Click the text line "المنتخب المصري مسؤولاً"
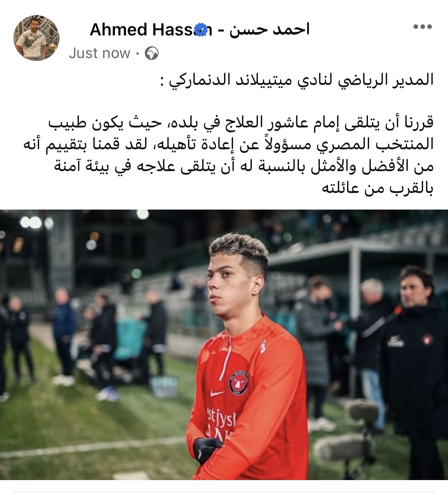 point(227,144)
